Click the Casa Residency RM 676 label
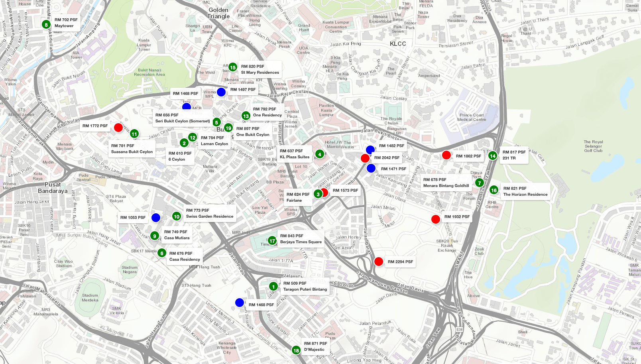 coord(185,256)
